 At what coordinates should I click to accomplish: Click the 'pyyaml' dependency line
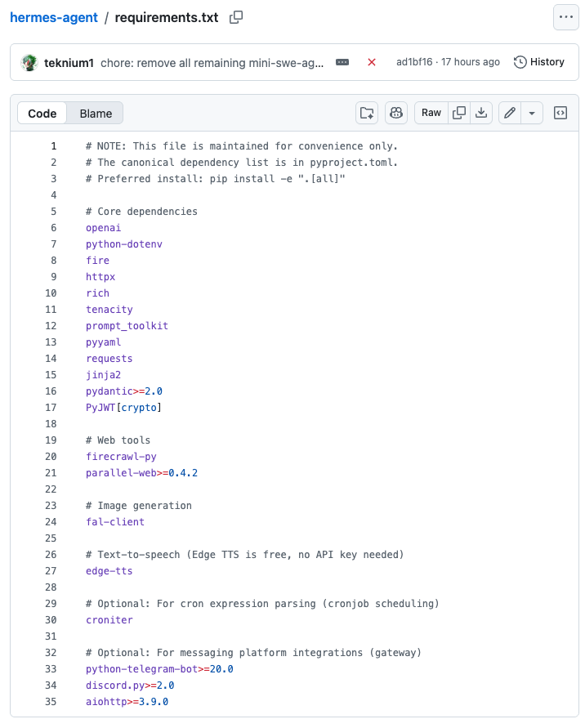click(103, 342)
